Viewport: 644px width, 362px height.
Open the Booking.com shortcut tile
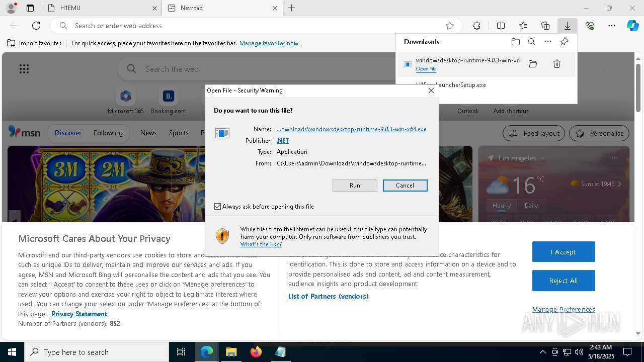click(169, 101)
